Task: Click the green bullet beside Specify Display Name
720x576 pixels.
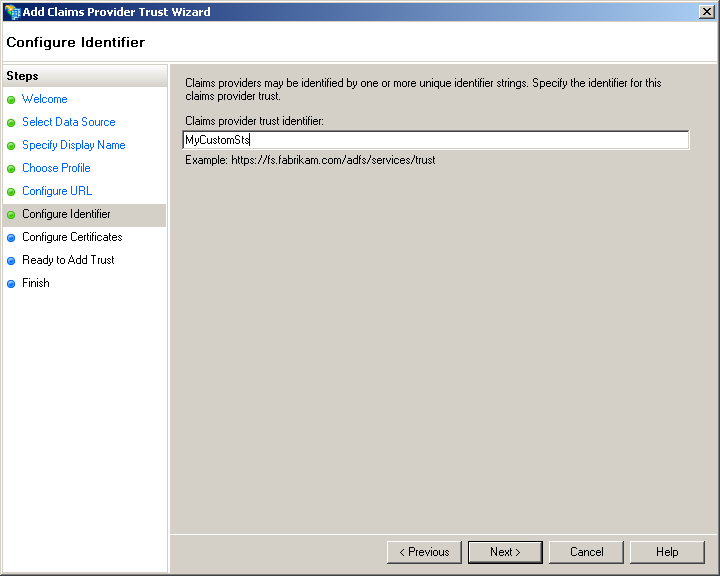Action: 11,146
